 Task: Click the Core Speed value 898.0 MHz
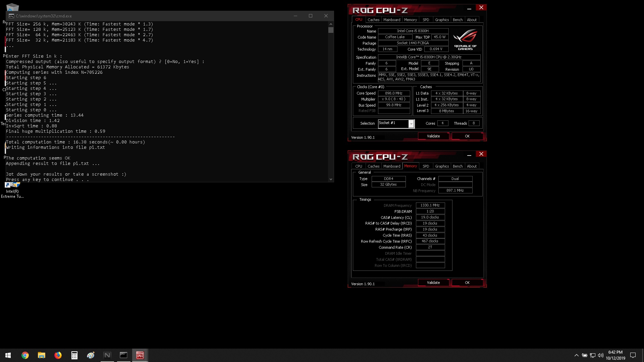pyautogui.click(x=394, y=93)
